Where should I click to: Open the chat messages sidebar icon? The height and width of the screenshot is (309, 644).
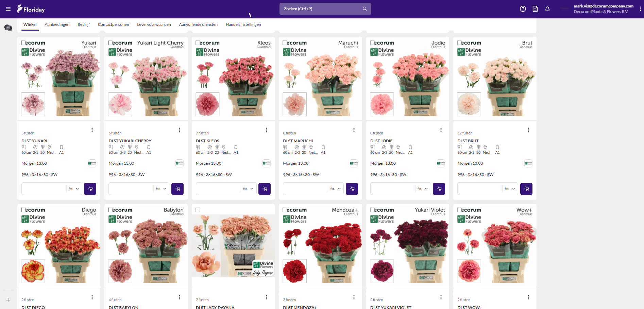point(8,28)
